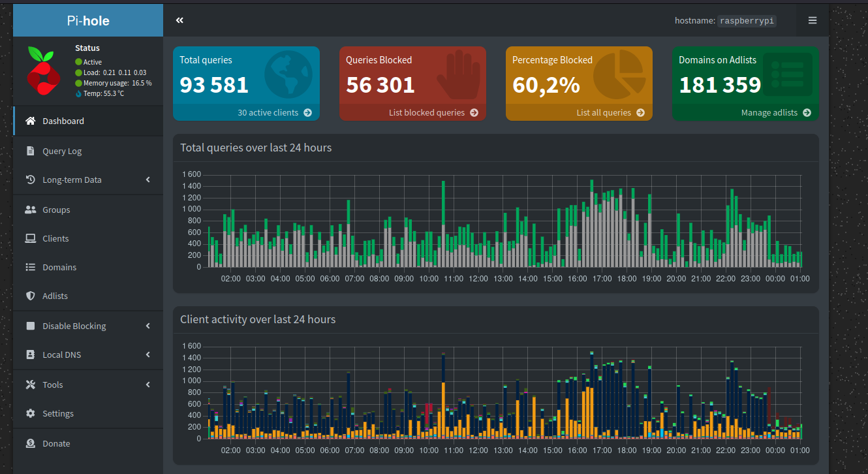The width and height of the screenshot is (868, 474).
Task: Click the Groups people icon
Action: tap(30, 210)
